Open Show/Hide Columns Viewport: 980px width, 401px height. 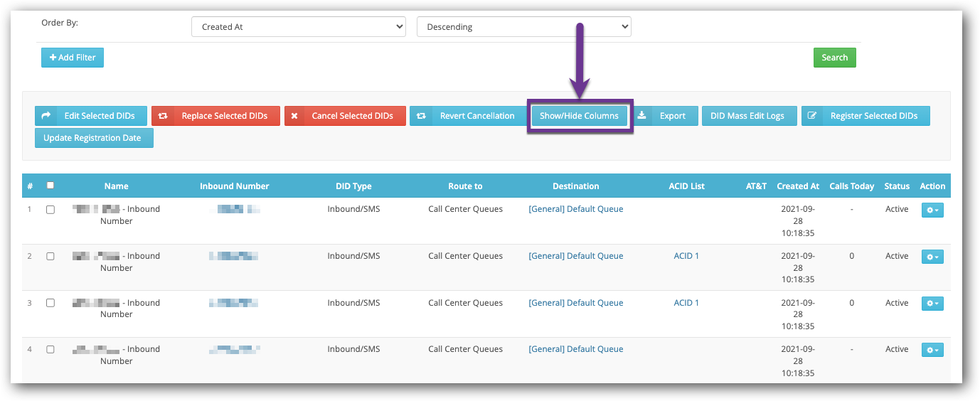pos(580,116)
